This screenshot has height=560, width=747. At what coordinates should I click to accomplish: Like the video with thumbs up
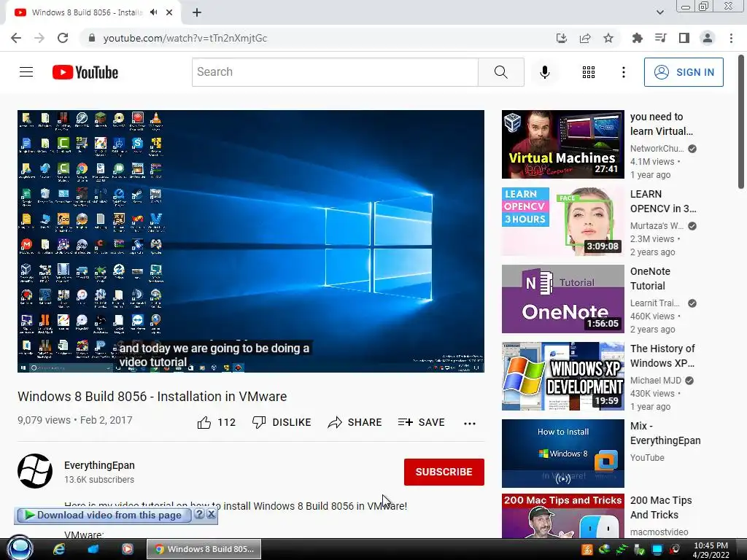(x=216, y=422)
